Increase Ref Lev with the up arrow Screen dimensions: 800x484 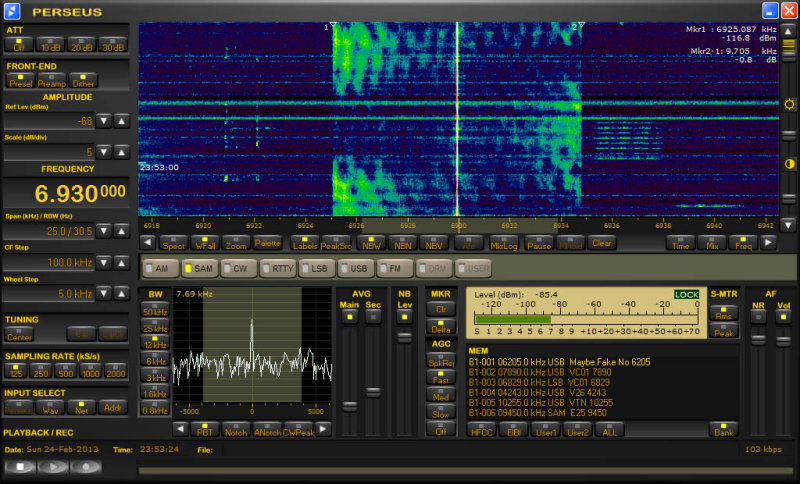(x=121, y=121)
